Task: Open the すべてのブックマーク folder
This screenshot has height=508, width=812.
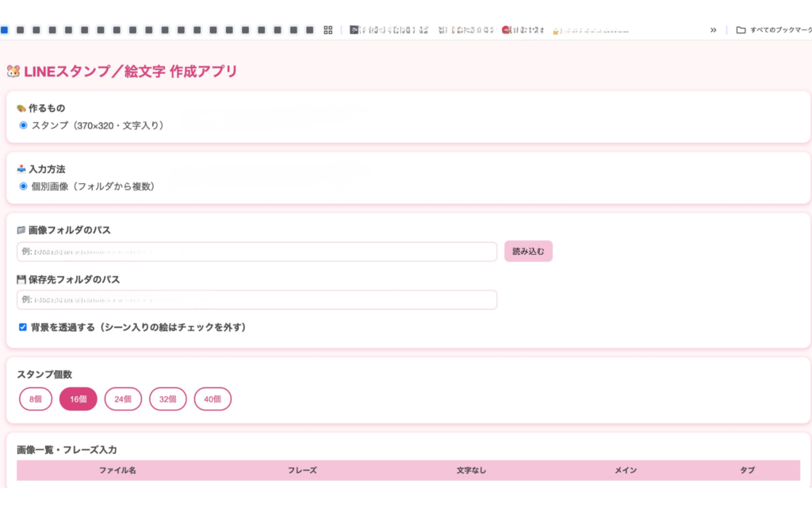Action: pyautogui.click(x=774, y=30)
